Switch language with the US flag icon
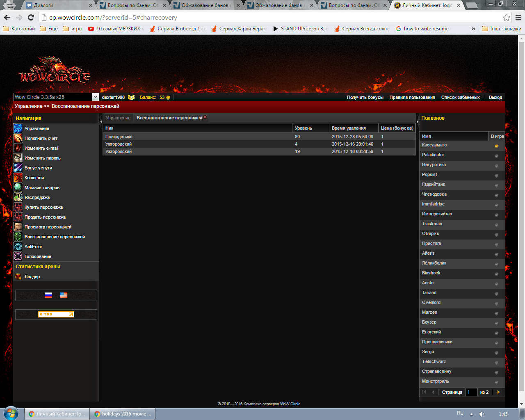The height and width of the screenshot is (420, 525). coord(64,295)
